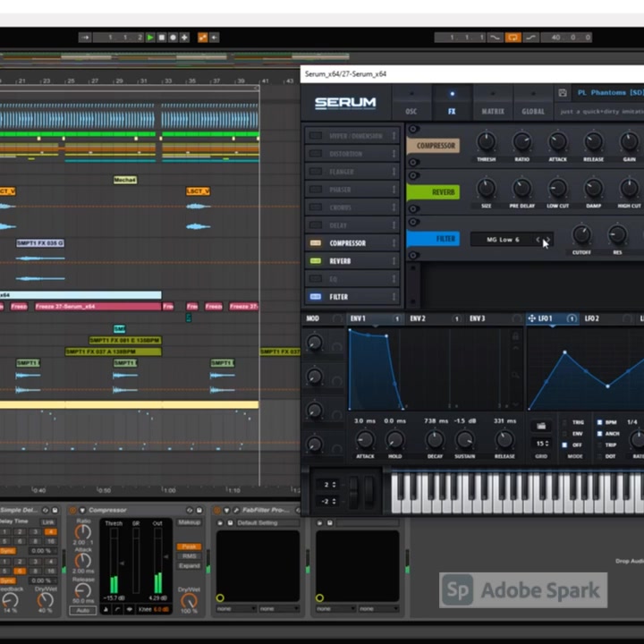Toggle Makeup in Ableton Compressor

click(189, 522)
